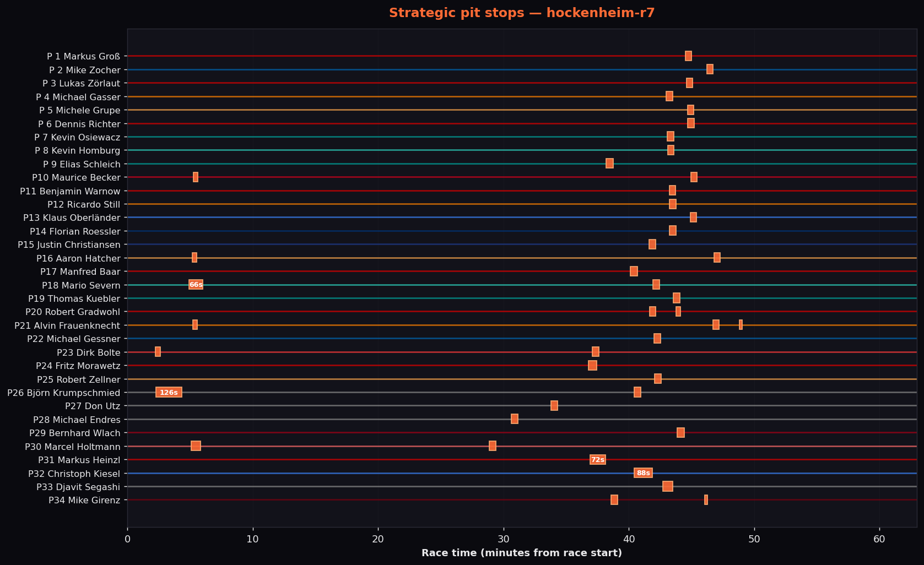The width and height of the screenshot is (924, 565).
Task: Select Dirk Bolte's later pit stop marker
Action: 596,352
